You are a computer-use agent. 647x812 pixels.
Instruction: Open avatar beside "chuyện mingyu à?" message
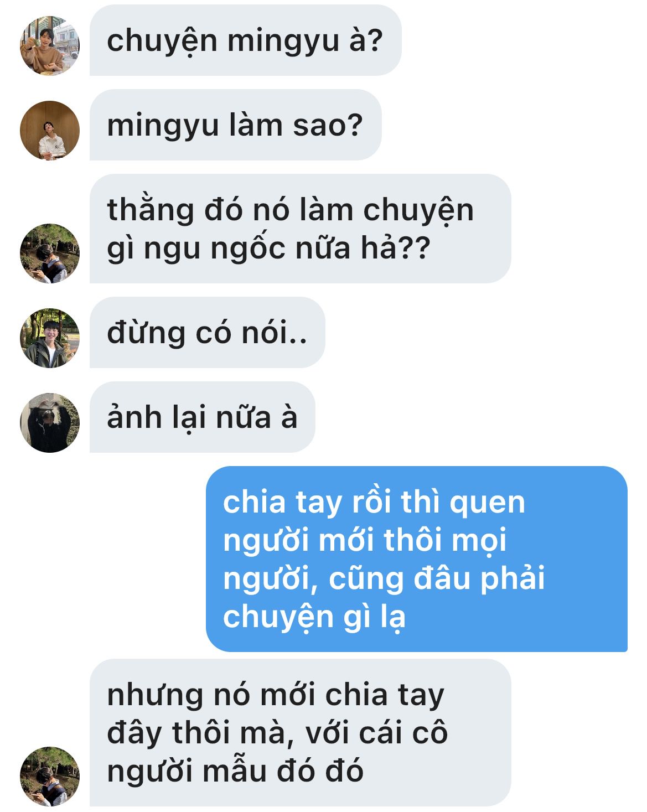click(x=50, y=46)
